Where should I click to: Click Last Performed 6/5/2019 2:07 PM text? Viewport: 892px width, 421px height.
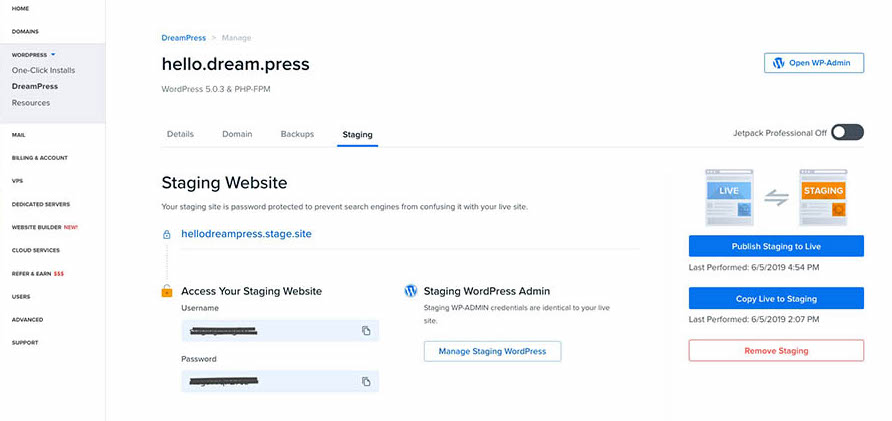[x=754, y=319]
